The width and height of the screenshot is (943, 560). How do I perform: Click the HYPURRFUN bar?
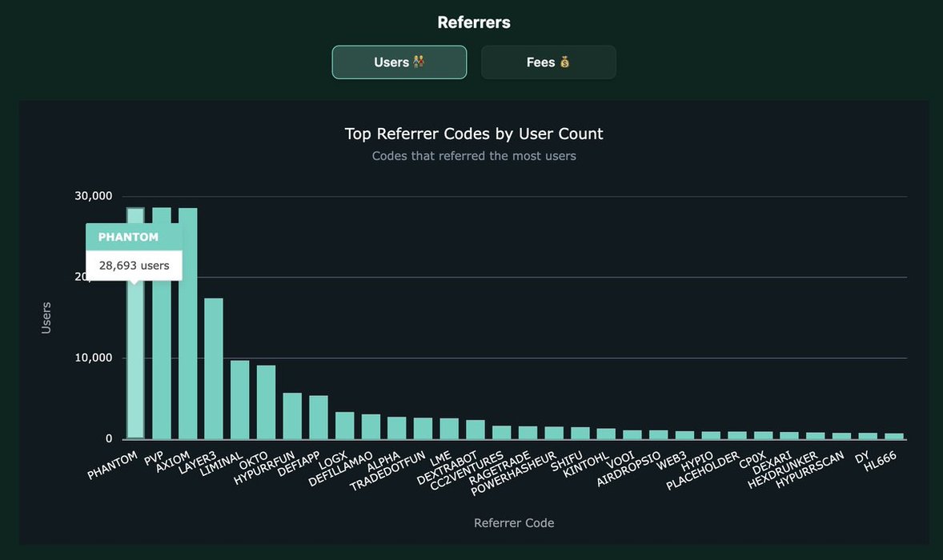(x=292, y=416)
